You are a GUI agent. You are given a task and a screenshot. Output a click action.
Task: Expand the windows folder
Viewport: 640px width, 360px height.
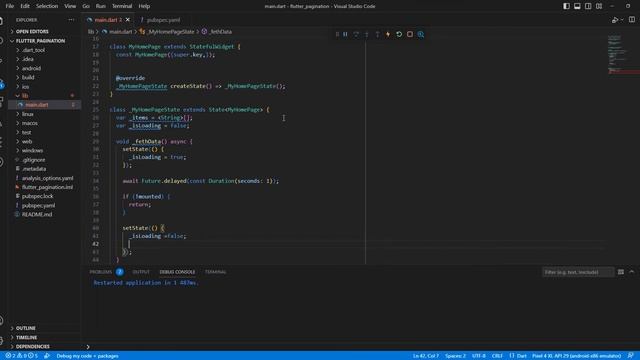44,150
